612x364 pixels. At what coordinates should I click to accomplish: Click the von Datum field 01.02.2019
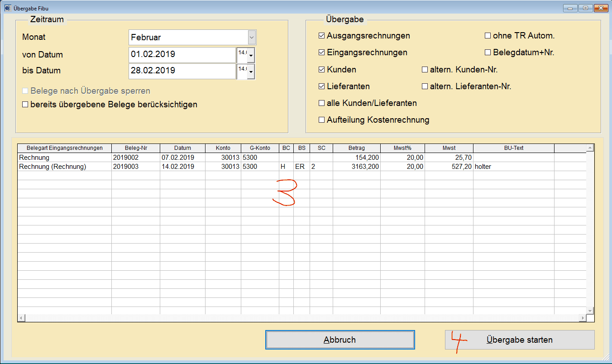(x=182, y=55)
